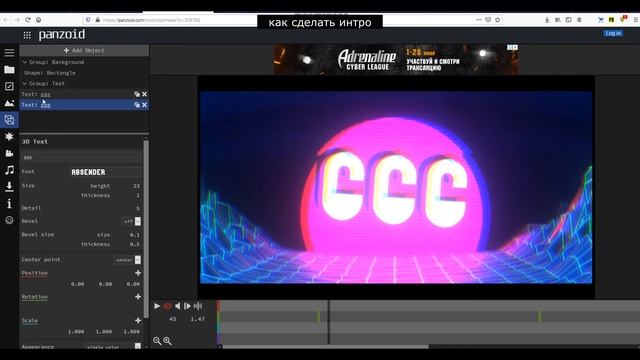Add a Position keyframe with plus
The width and height of the screenshot is (640, 360).
coord(138,273)
